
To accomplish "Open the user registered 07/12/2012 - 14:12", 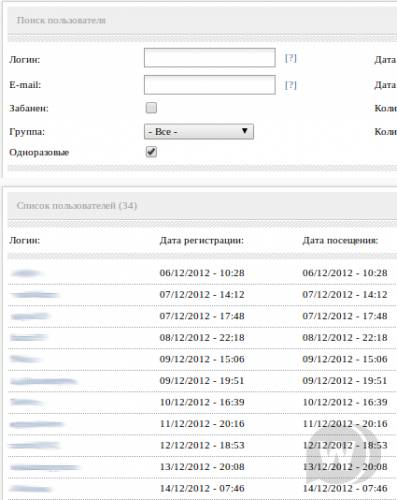I will pyautogui.click(x=34, y=295).
